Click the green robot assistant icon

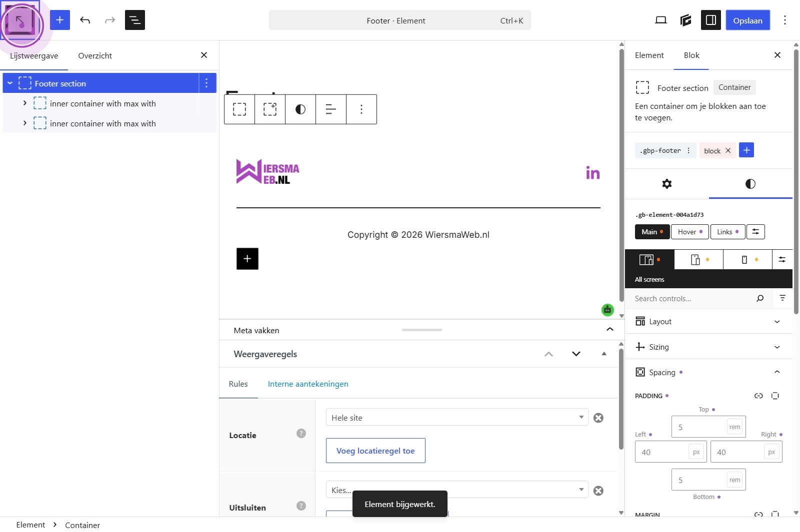(x=607, y=310)
